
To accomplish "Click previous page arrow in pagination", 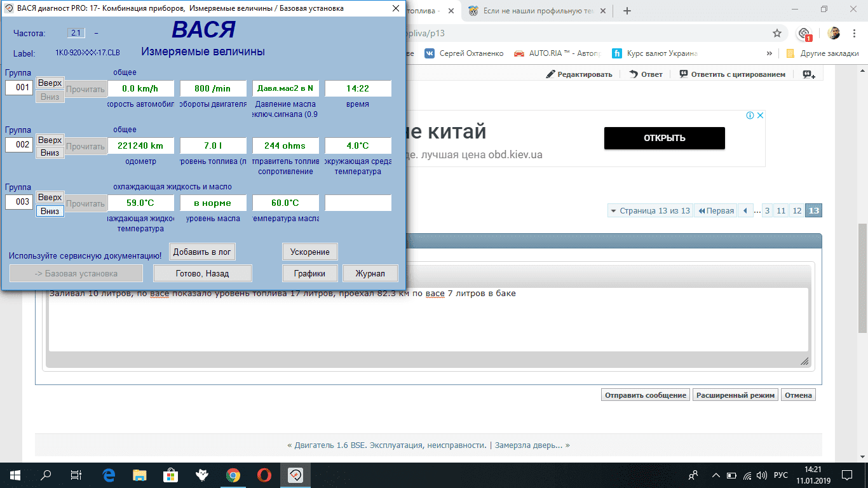I will coord(745,211).
